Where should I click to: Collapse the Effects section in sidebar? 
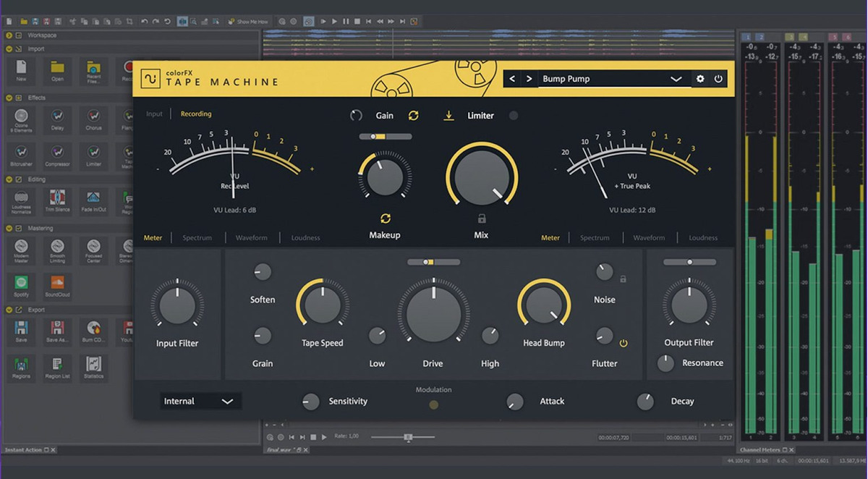[x=9, y=98]
